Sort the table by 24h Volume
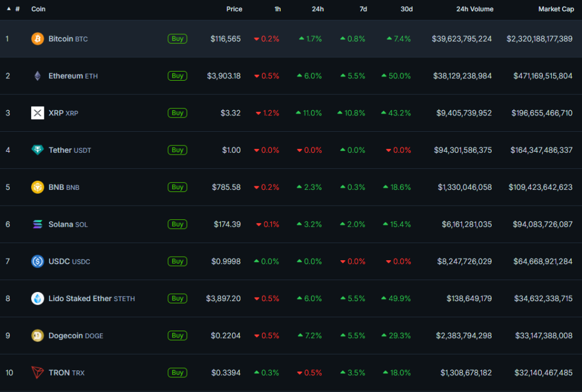 point(475,9)
